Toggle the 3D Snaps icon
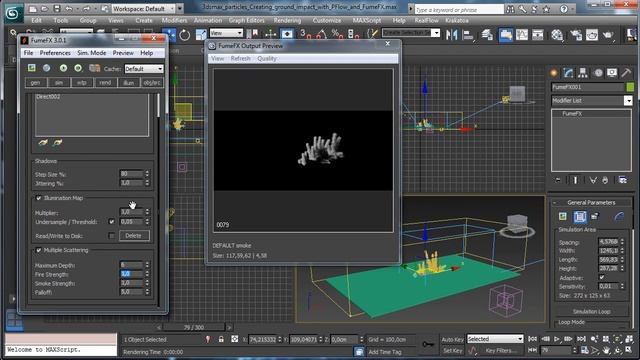640x360 pixels. click(305, 34)
